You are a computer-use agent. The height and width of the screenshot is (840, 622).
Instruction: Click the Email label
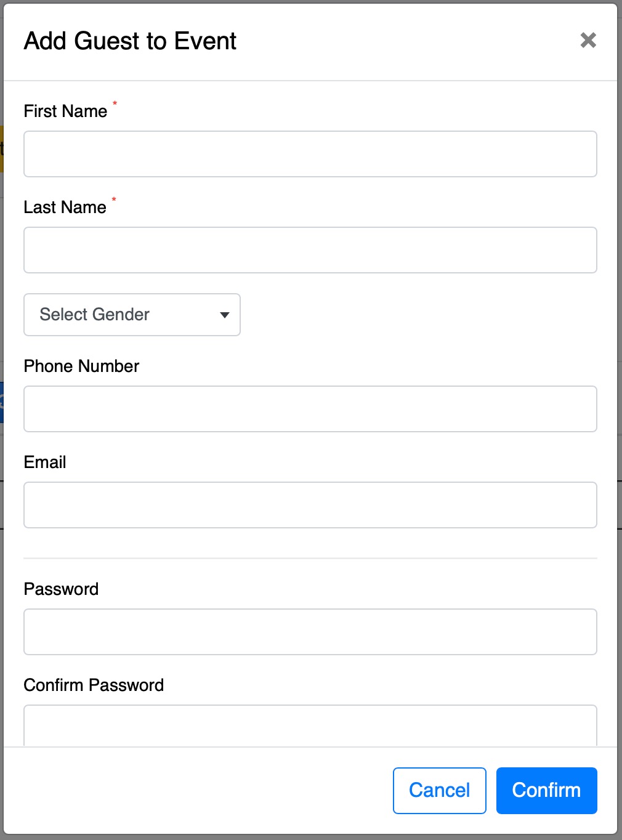45,462
